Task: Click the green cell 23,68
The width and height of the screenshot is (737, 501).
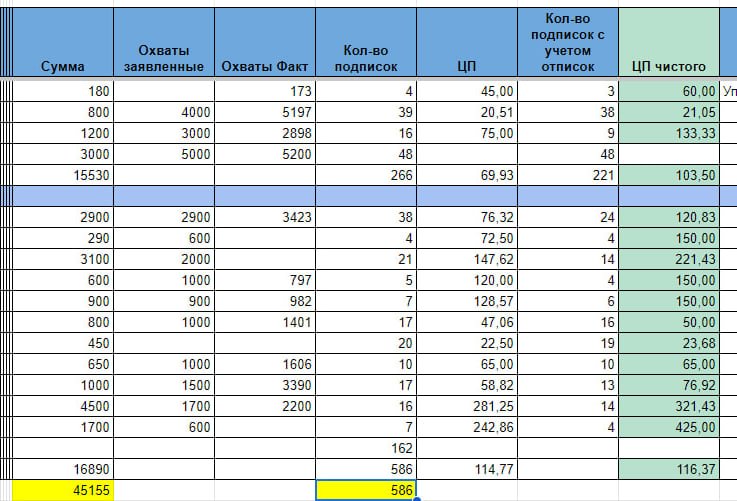Action: (x=669, y=343)
